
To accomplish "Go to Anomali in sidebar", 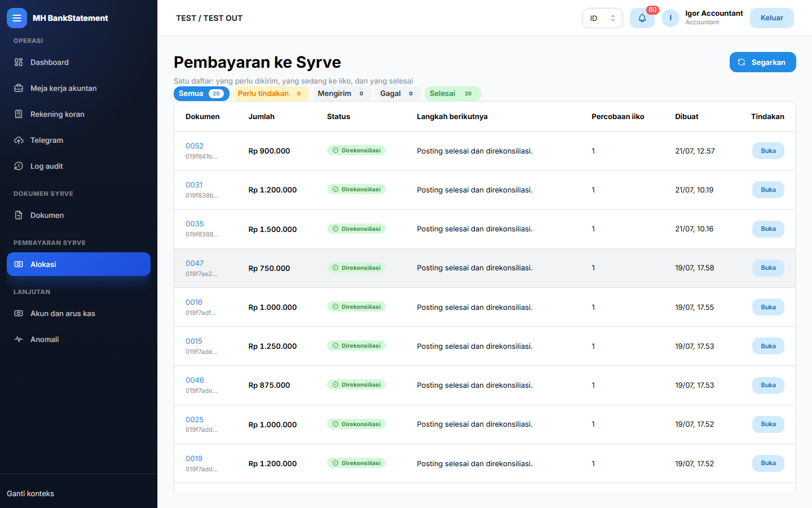I will (x=78, y=339).
